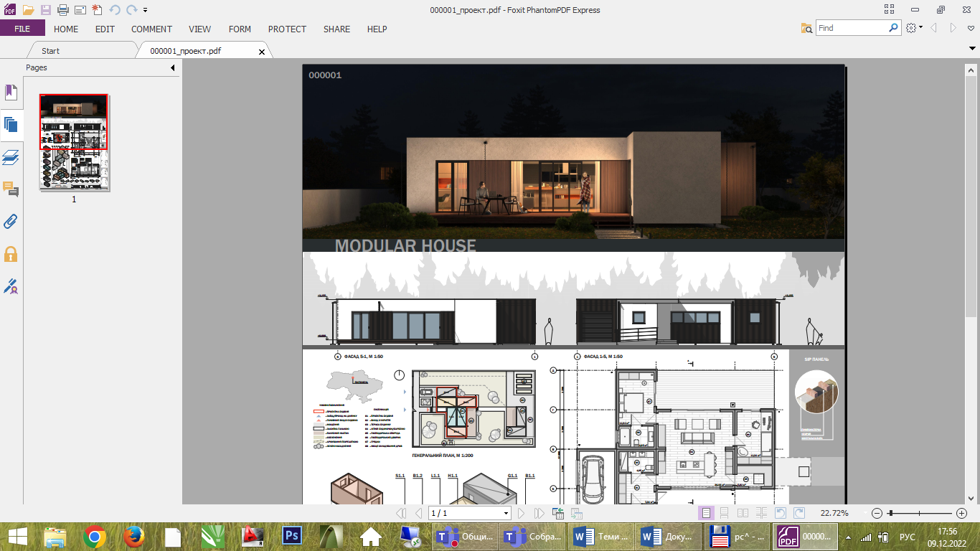
Task: Print the document using the printer icon
Action: [63, 10]
